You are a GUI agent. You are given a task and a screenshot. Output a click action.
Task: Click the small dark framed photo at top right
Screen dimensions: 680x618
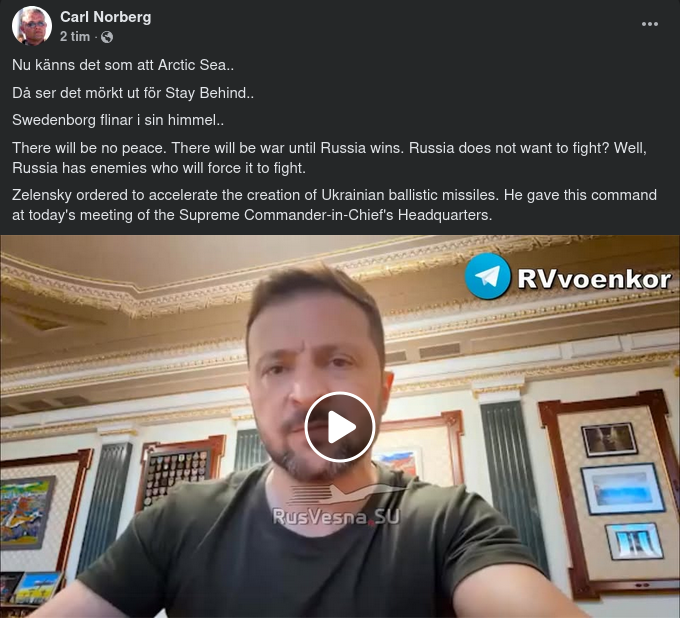click(x=609, y=440)
